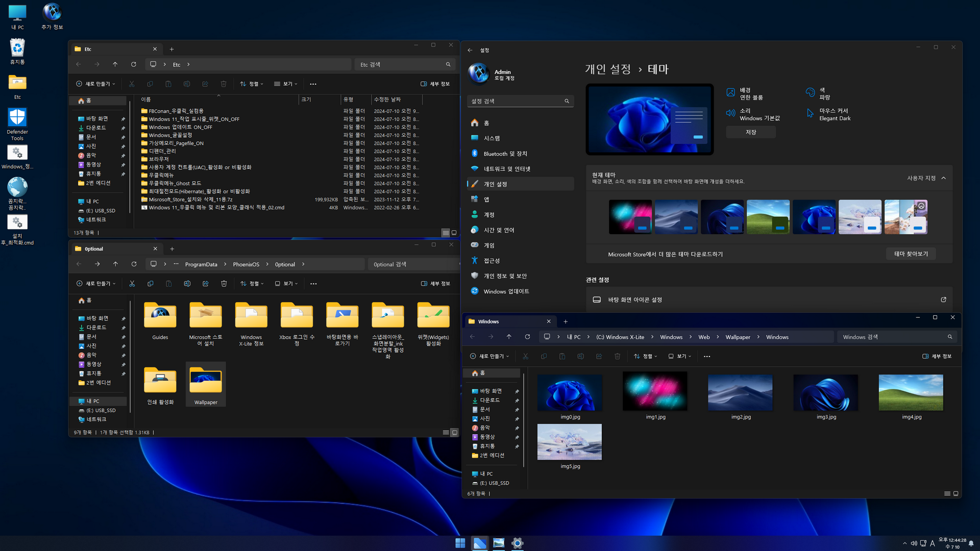Open the 정렬 sort dropdown in Etc window
Screen dimensions: 980x551
click(x=252, y=84)
